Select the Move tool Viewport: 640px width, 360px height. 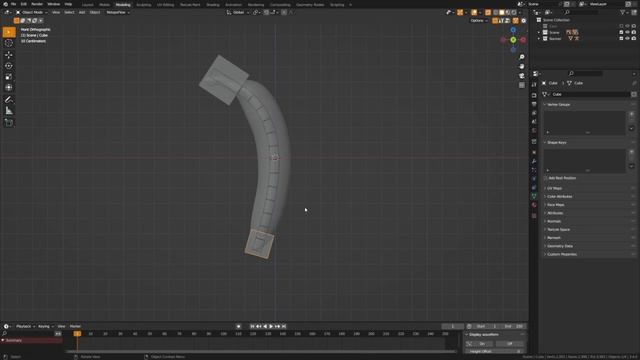(x=9, y=55)
